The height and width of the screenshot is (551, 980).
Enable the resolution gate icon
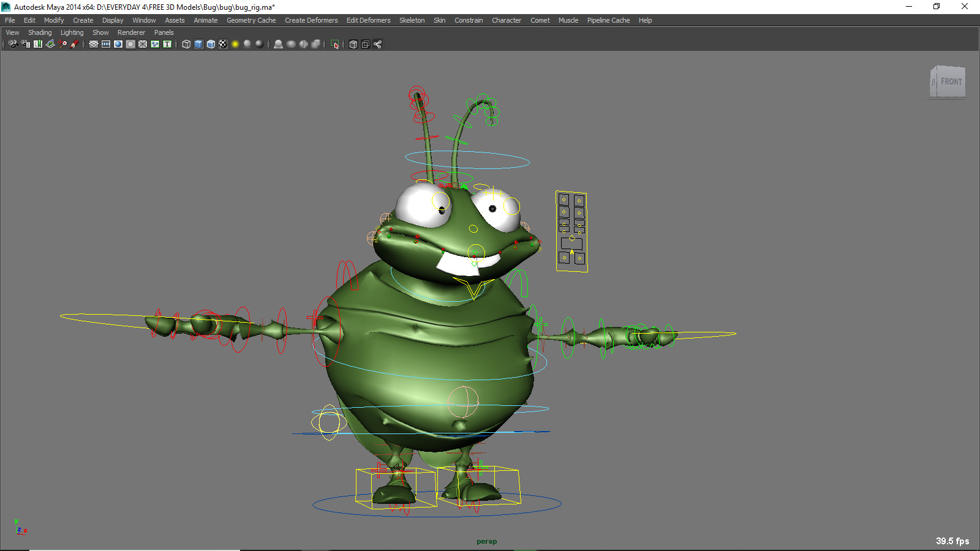tap(117, 44)
